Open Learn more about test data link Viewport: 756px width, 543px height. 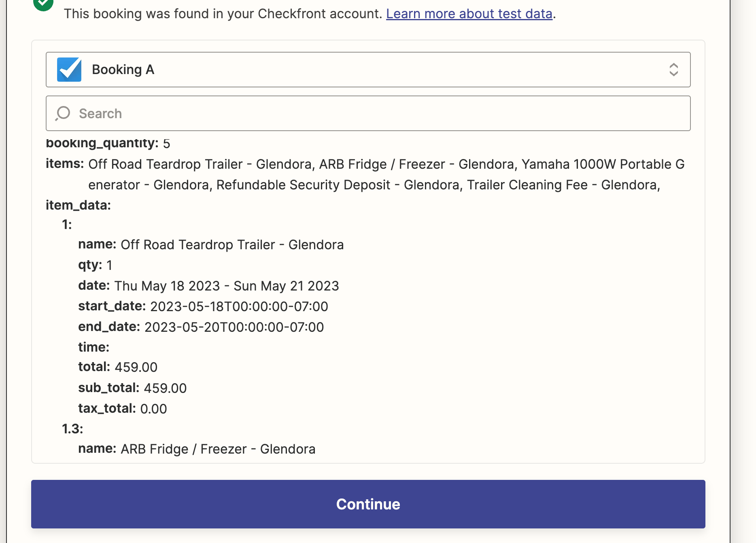pyautogui.click(x=469, y=14)
